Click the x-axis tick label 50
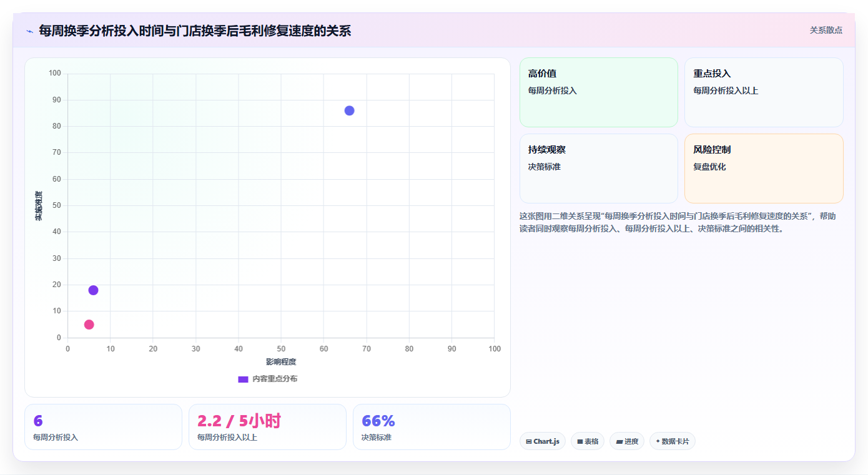Screen dimensions: 868x475 [x=281, y=349]
